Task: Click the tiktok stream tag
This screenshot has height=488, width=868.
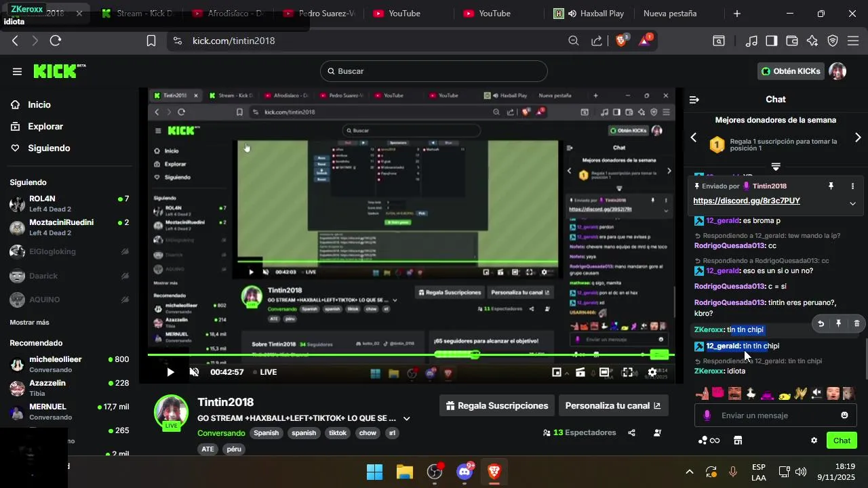Action: pos(338,433)
